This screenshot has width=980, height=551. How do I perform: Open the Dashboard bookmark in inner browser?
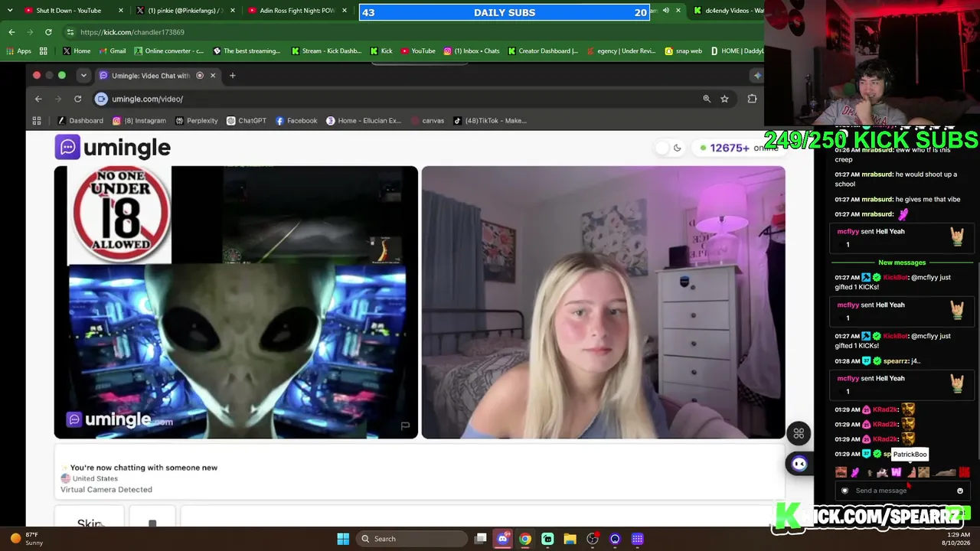point(80,120)
